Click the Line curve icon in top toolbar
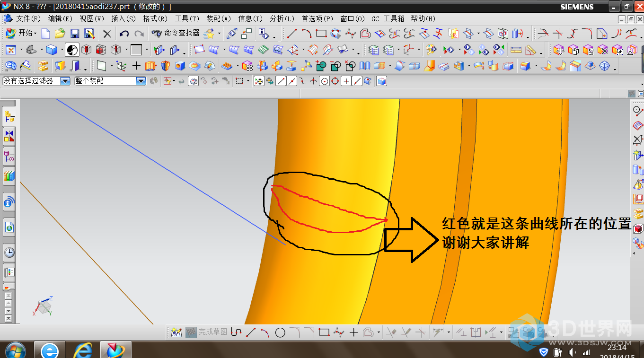 coord(292,34)
